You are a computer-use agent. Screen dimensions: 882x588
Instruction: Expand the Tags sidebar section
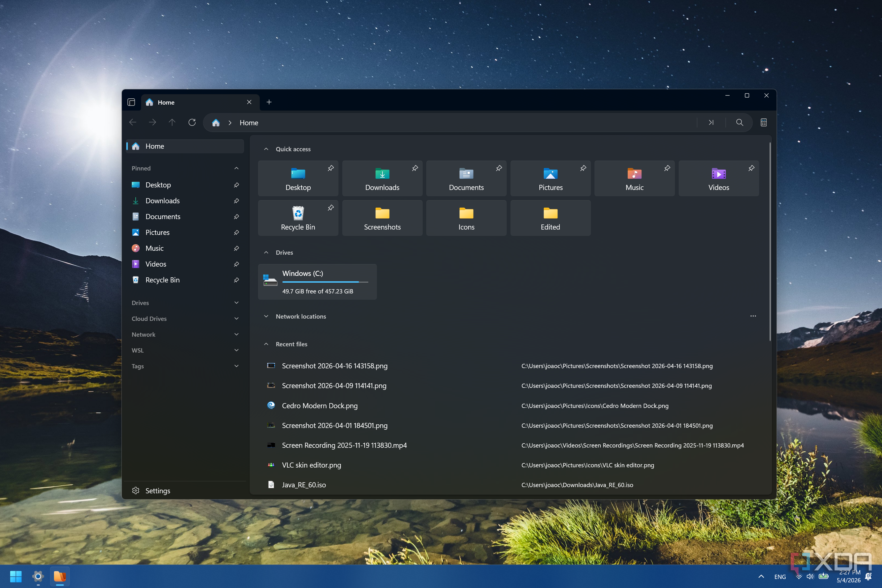(237, 366)
